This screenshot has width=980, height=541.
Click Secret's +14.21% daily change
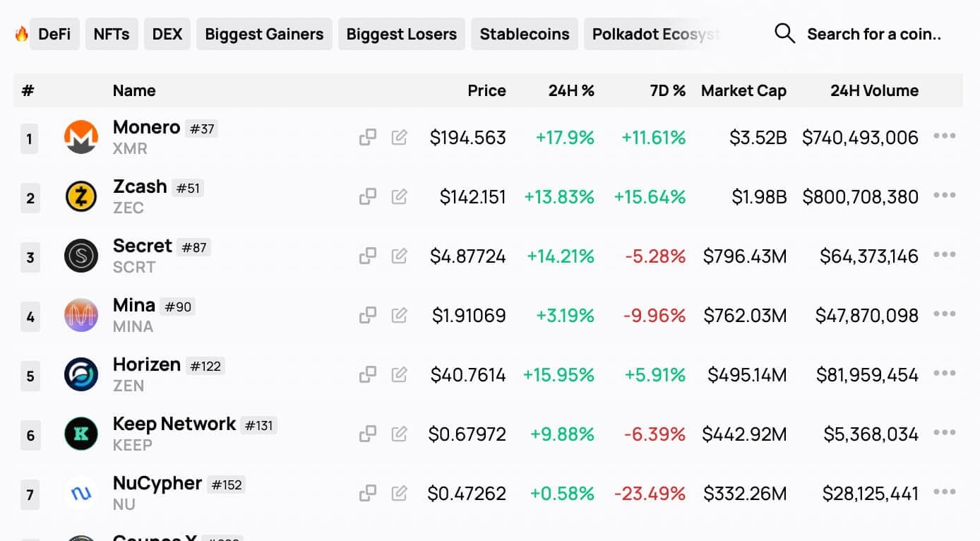[561, 256]
